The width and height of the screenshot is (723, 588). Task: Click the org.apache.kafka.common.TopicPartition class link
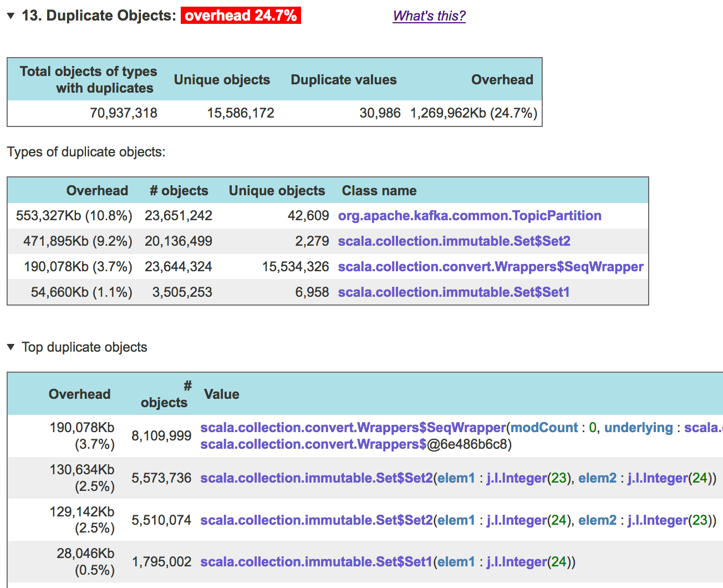(470, 216)
